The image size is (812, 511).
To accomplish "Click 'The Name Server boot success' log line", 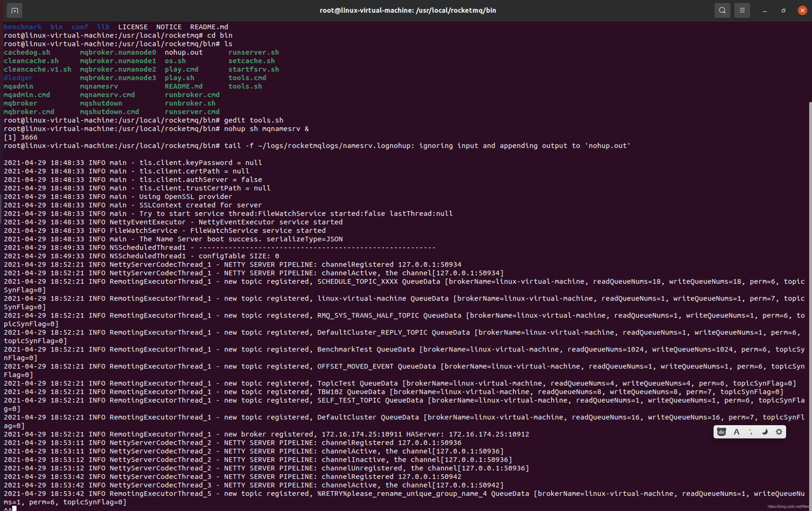I will point(173,239).
